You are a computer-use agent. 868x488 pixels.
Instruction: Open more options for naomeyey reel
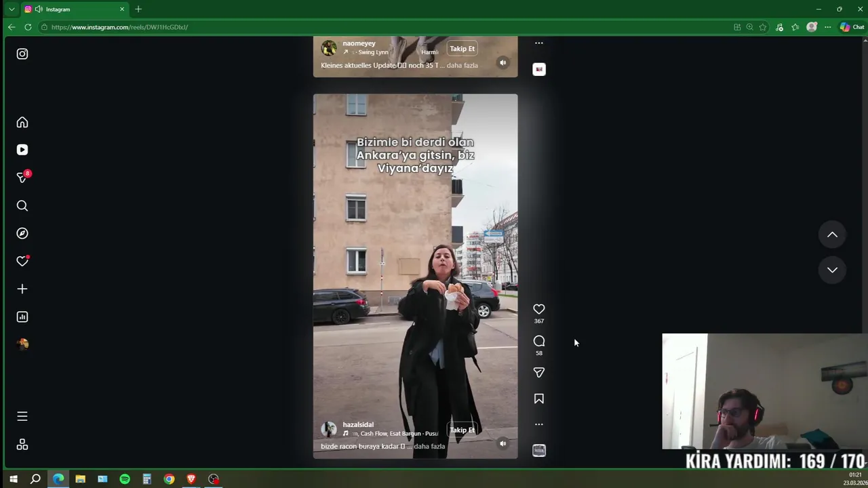point(539,43)
